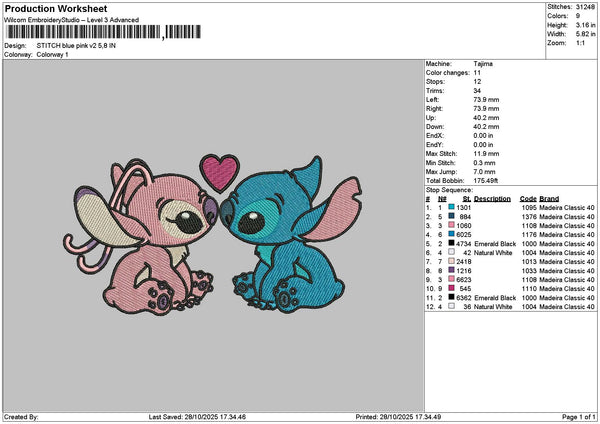Click the Machine value Tajima
Screen dimensions: 600x424
click(483, 64)
